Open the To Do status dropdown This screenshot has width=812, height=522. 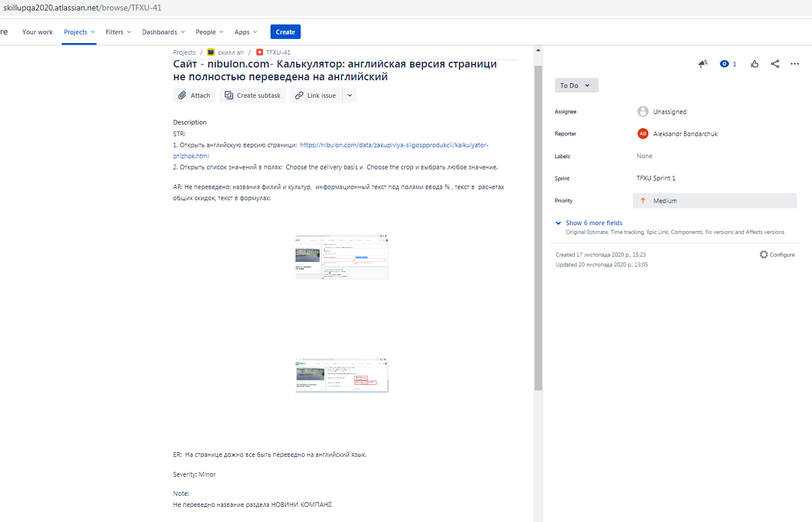[576, 86]
